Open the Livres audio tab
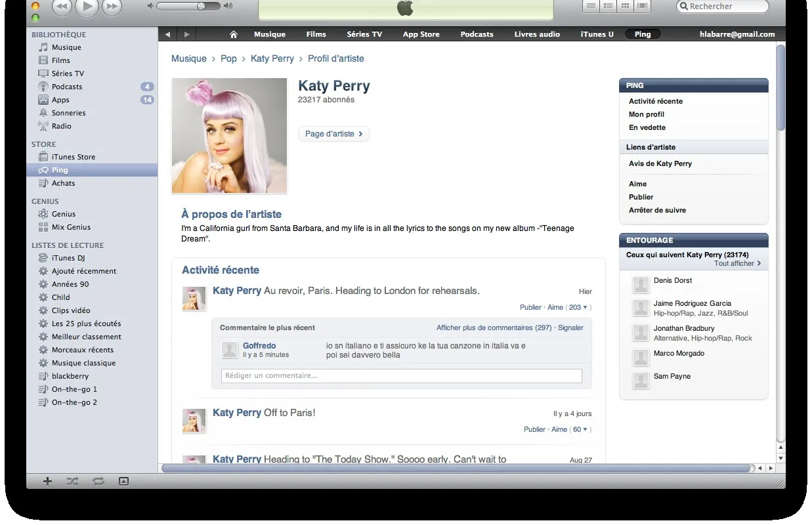This screenshot has width=812, height=525. [x=537, y=34]
